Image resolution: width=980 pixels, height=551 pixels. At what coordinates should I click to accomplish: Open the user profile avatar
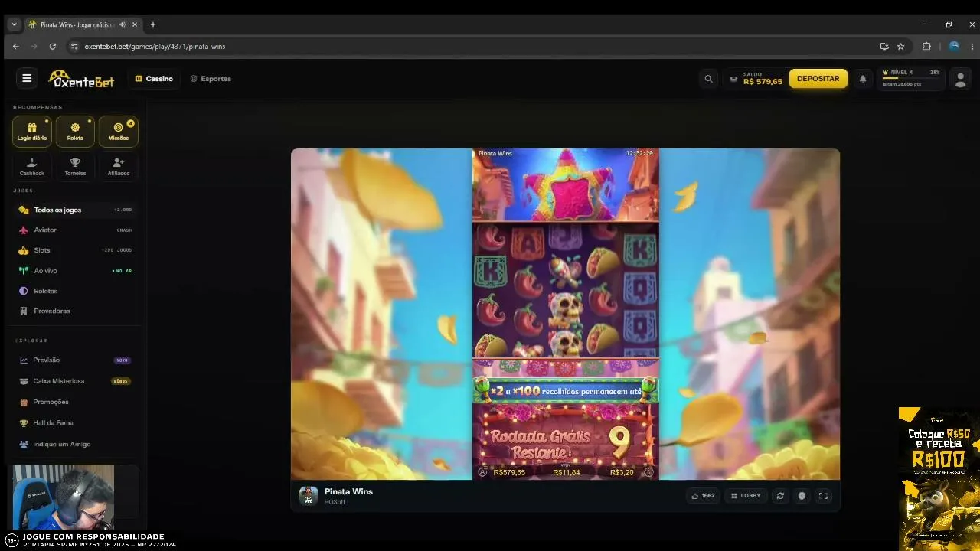click(959, 79)
